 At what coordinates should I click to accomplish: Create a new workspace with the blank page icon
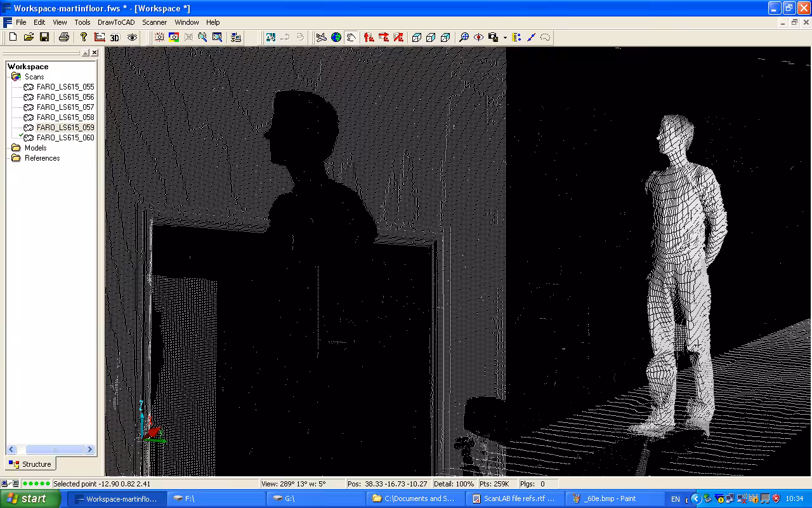click(x=13, y=37)
